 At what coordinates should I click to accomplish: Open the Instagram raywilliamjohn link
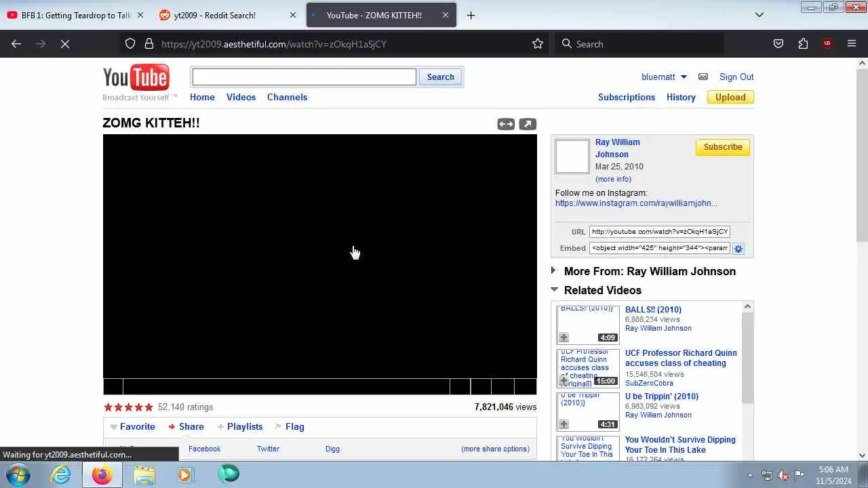[636, 203]
